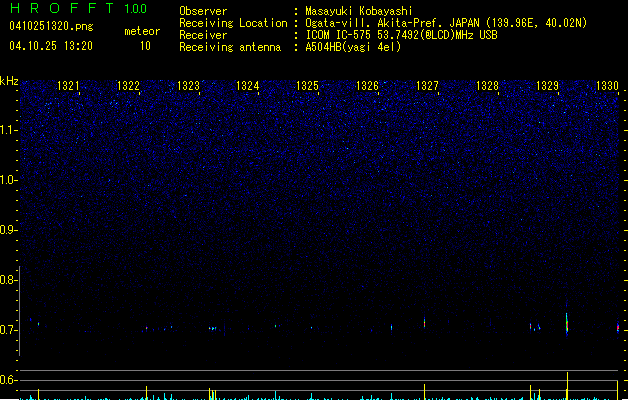The height and width of the screenshot is (400, 629).
Task: Select the file name 0410251320.png
Action: (x=51, y=27)
